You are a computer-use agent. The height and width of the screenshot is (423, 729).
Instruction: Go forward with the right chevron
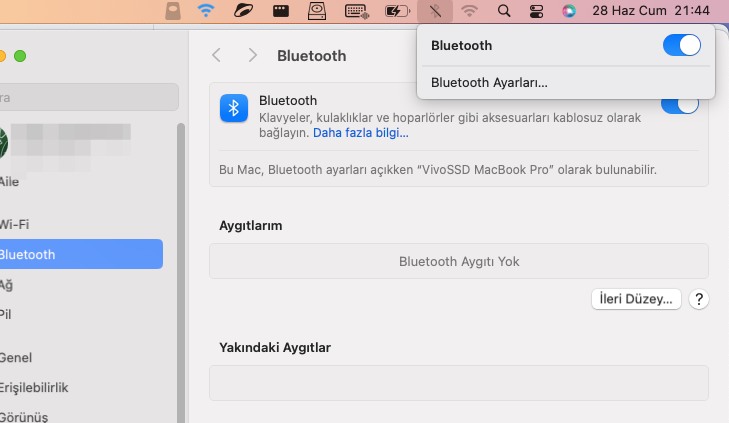(252, 55)
